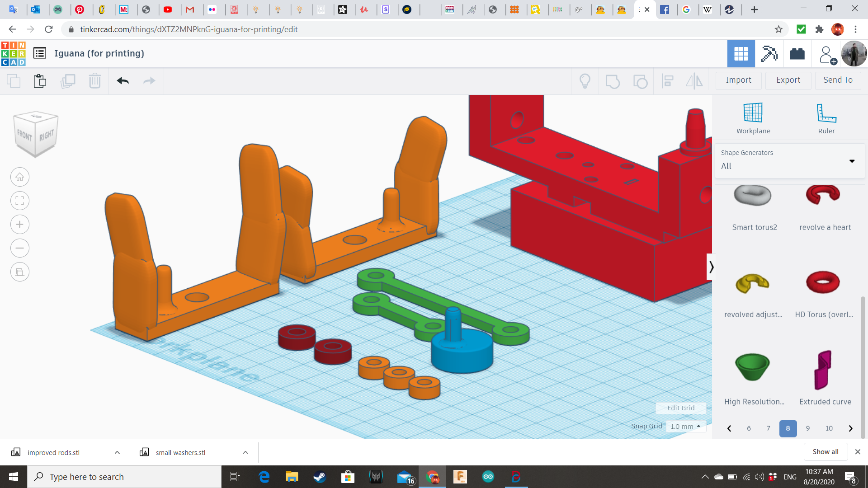
Task: Collapse the shapes panel arrow
Action: (711, 267)
